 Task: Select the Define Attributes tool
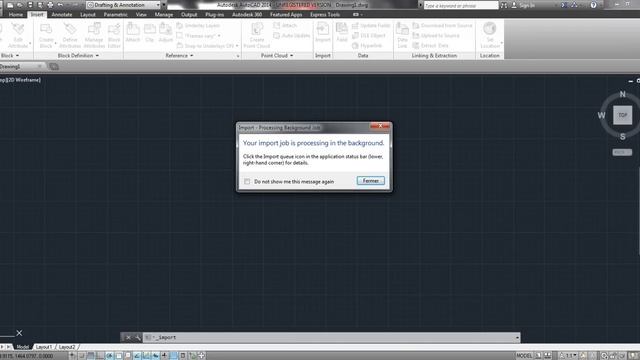tap(70, 35)
